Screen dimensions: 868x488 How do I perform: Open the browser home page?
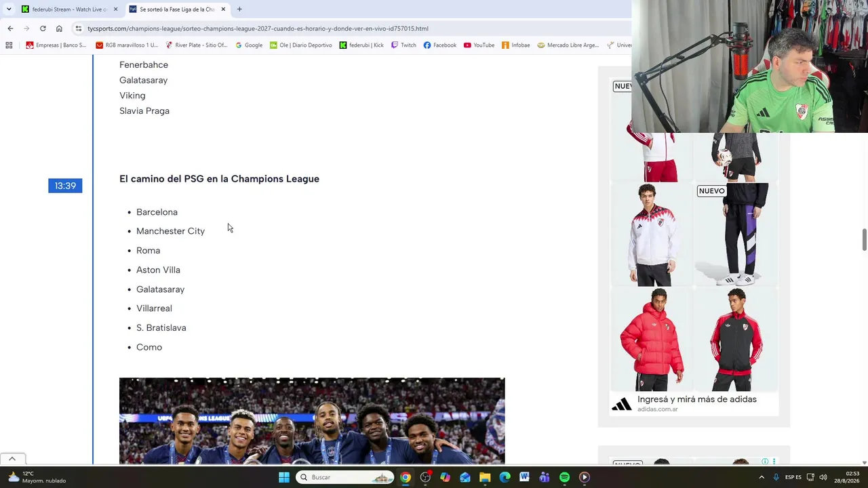tap(59, 28)
